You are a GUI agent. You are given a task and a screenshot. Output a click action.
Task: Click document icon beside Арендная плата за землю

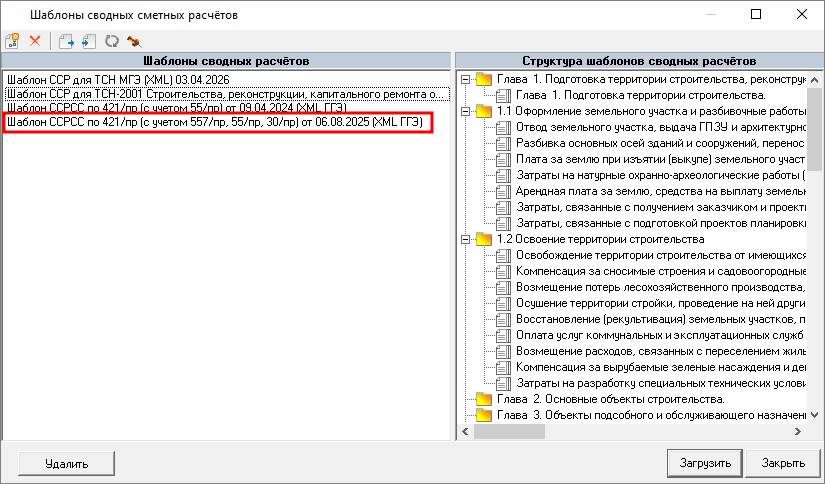[x=504, y=191]
